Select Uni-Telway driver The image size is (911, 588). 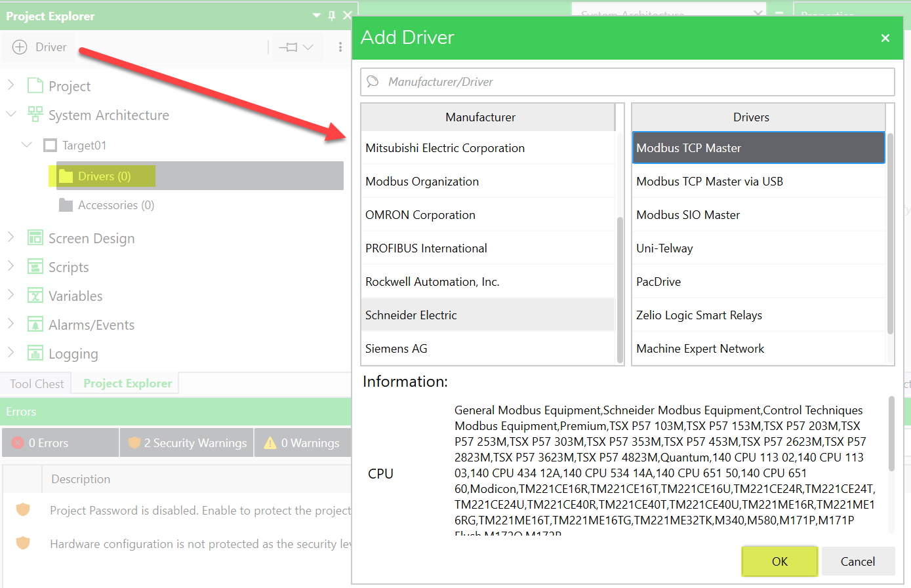tap(759, 248)
